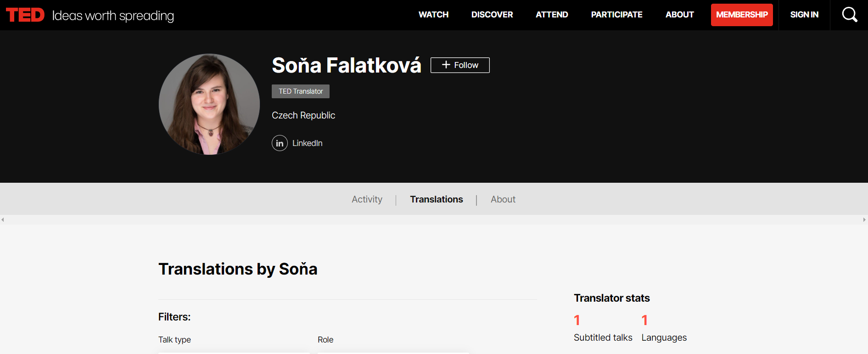Follow Soňa Falatková
The image size is (868, 354).
(460, 65)
